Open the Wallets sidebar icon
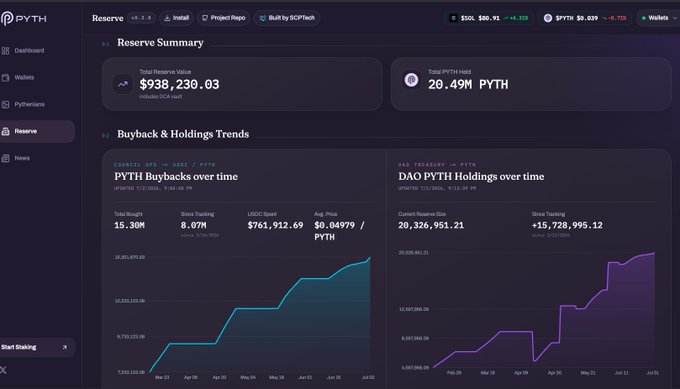 pos(6,78)
